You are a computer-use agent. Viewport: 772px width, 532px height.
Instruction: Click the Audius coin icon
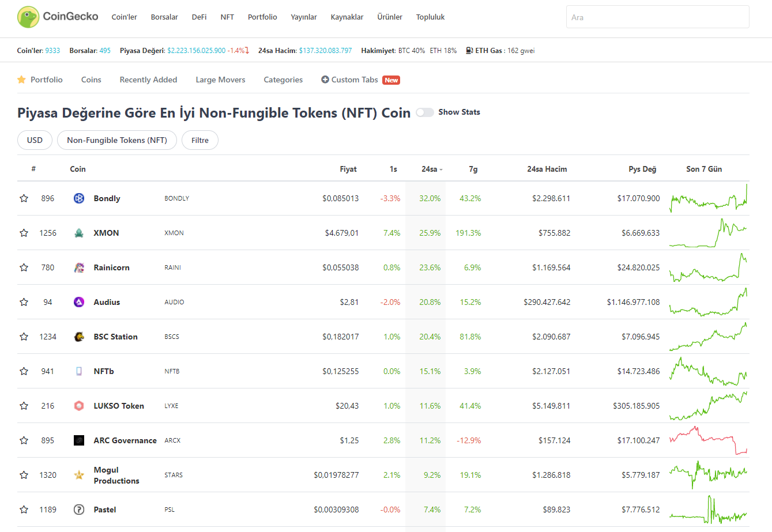pos(79,302)
